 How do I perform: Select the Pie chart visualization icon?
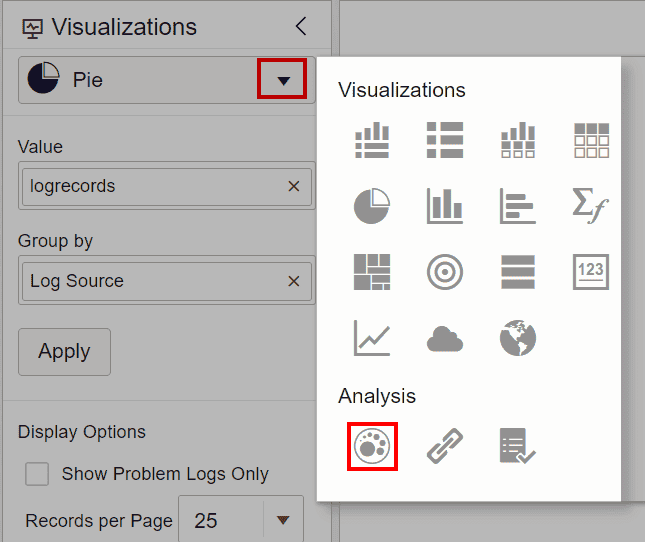tap(371, 205)
